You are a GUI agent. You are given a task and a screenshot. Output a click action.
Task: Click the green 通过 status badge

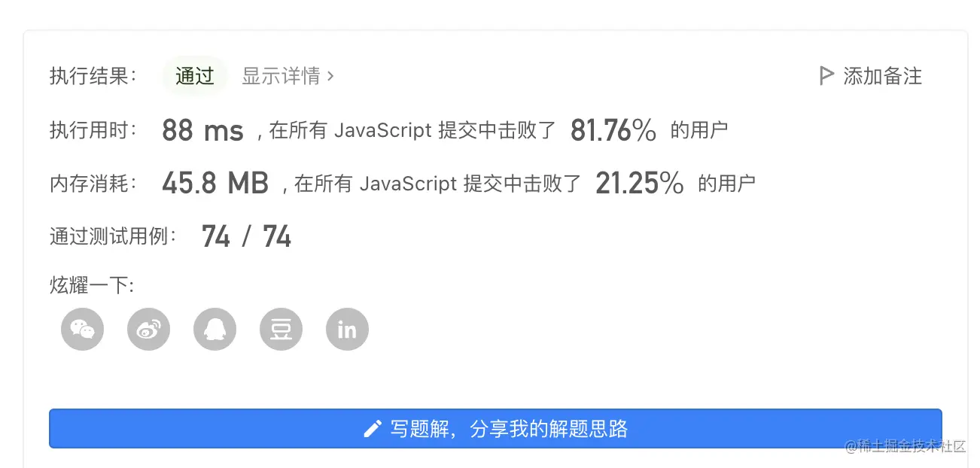[x=195, y=76]
